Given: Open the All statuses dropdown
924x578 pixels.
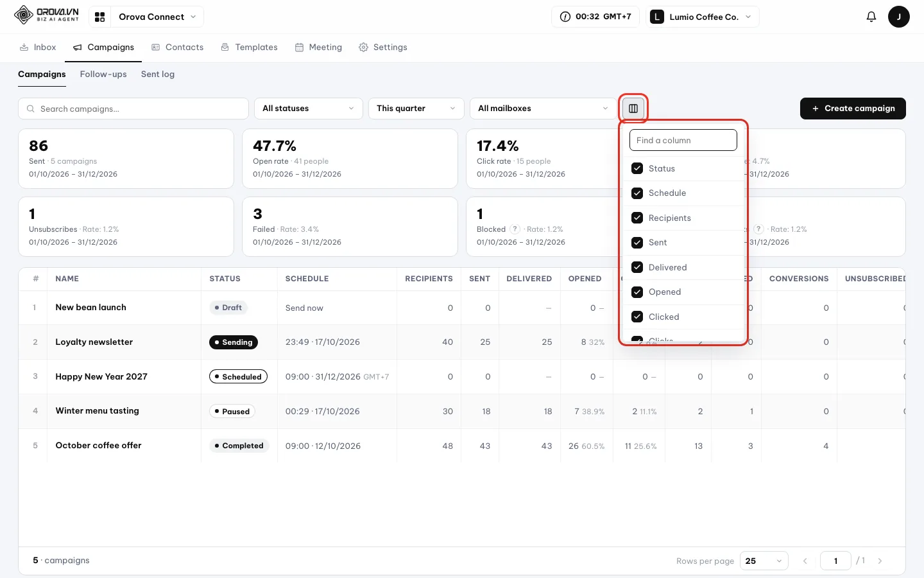Looking at the screenshot, I should (x=309, y=109).
